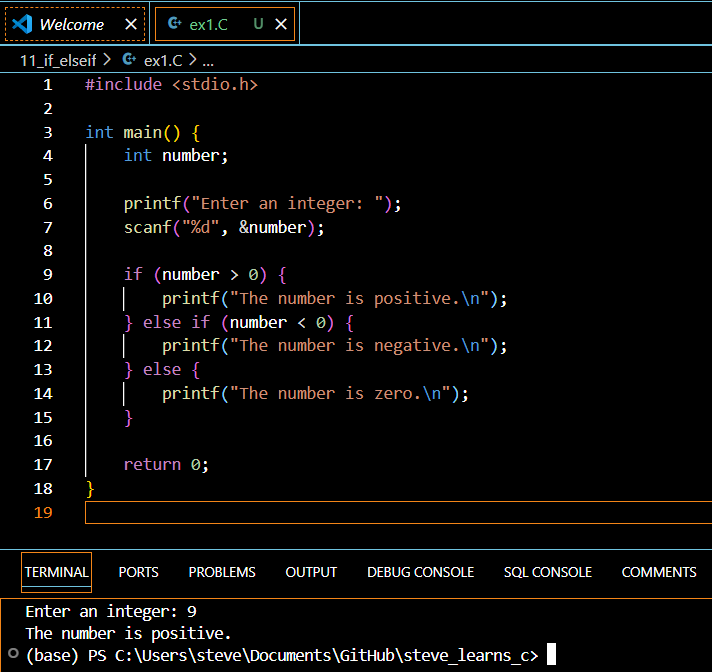The image size is (712, 672).
Task: Click the C file icon in the breadcrumb
Action: tap(129, 60)
